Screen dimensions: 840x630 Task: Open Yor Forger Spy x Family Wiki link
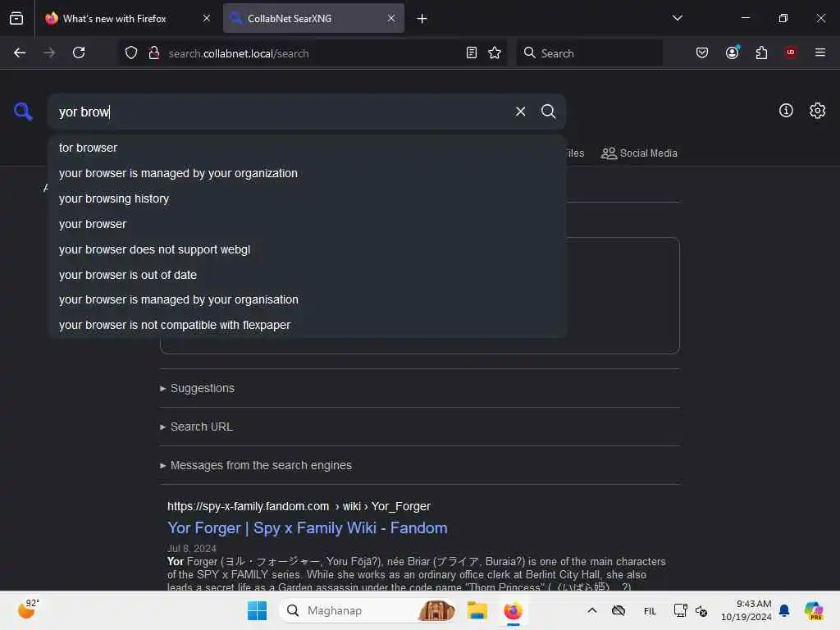tap(307, 527)
